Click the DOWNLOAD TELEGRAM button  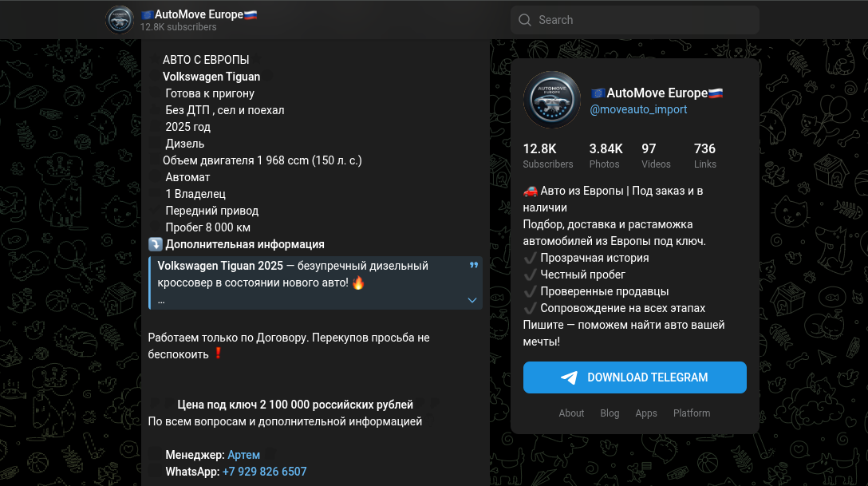pyautogui.click(x=635, y=377)
